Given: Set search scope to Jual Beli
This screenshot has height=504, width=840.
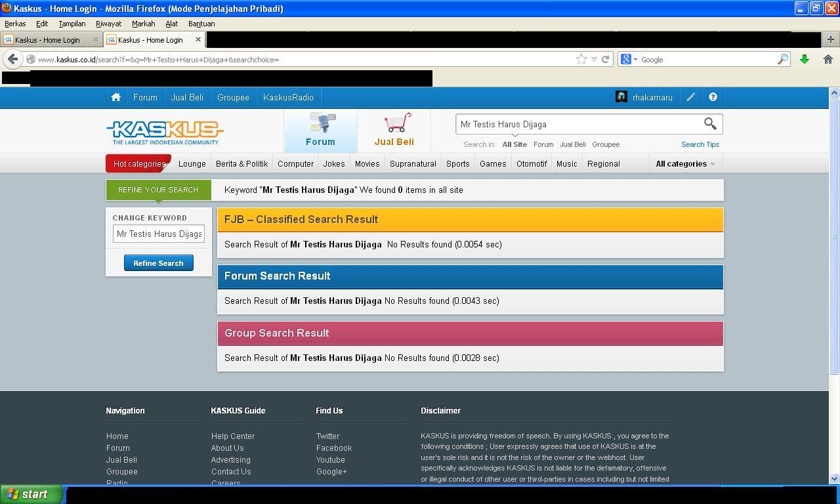Looking at the screenshot, I should click(x=573, y=144).
